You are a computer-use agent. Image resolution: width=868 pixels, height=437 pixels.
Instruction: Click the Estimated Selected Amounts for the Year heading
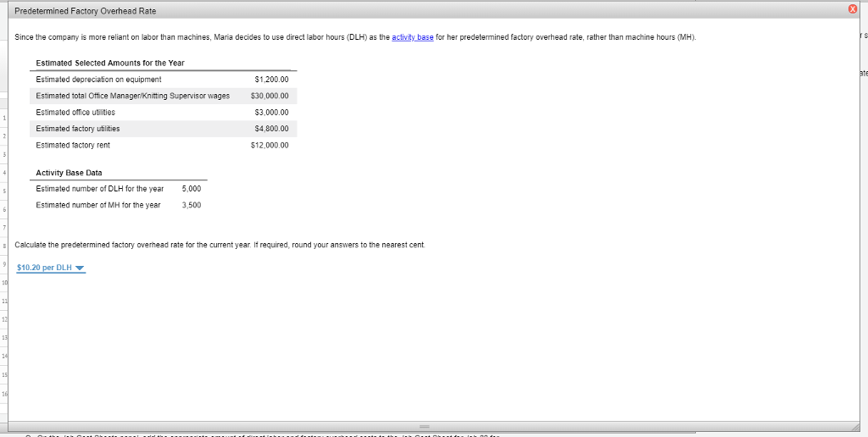click(x=110, y=63)
